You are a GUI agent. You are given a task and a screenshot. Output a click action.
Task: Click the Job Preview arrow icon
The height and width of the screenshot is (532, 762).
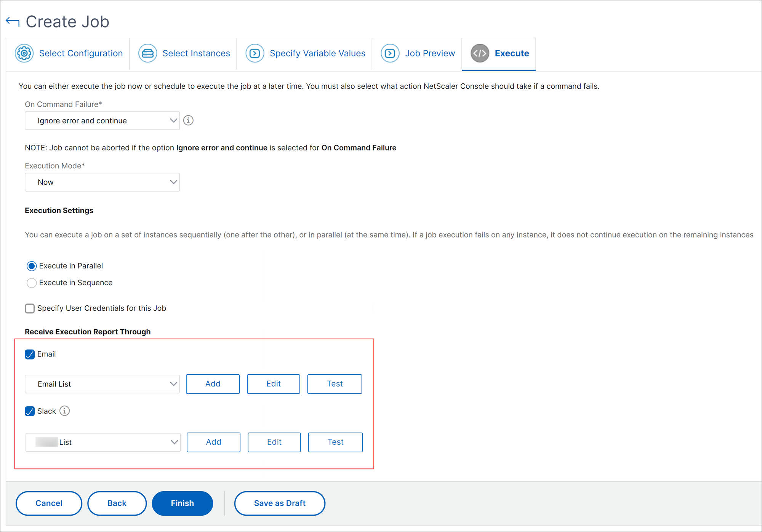(390, 53)
